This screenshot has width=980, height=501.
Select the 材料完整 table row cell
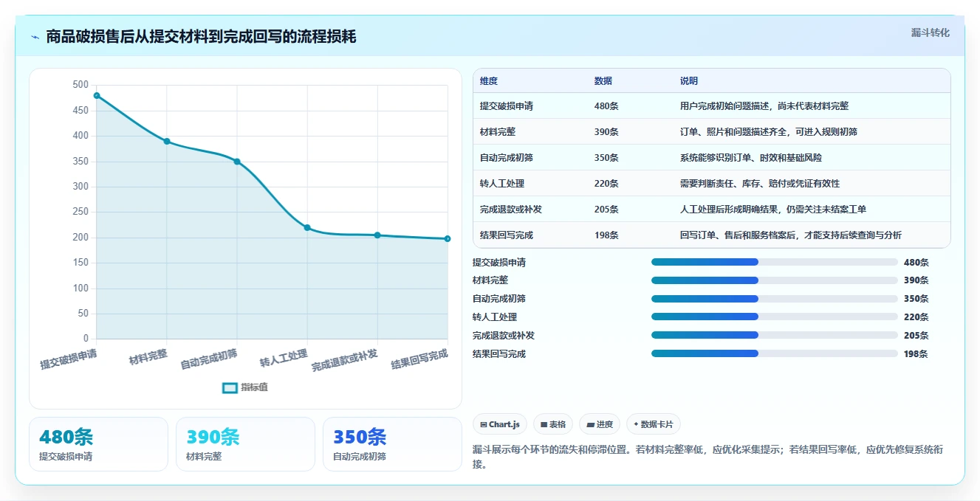pyautogui.click(x=498, y=132)
